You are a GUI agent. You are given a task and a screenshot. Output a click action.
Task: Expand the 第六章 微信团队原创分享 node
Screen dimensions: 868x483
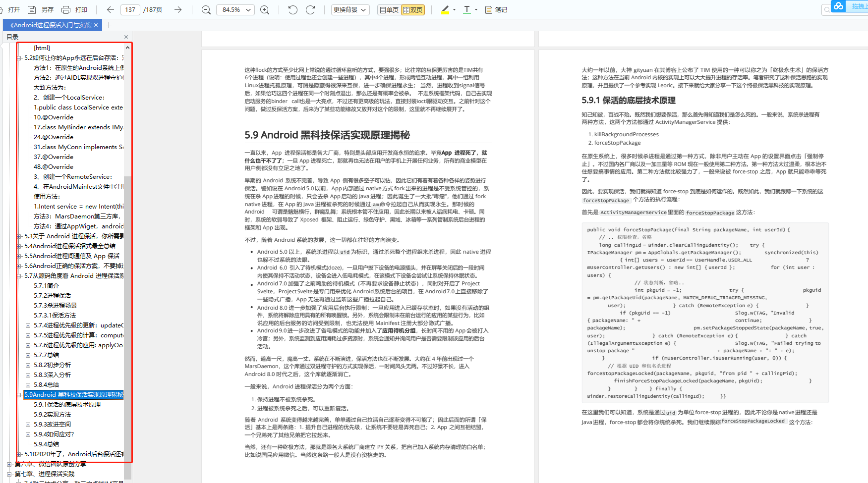pyautogui.click(x=9, y=464)
